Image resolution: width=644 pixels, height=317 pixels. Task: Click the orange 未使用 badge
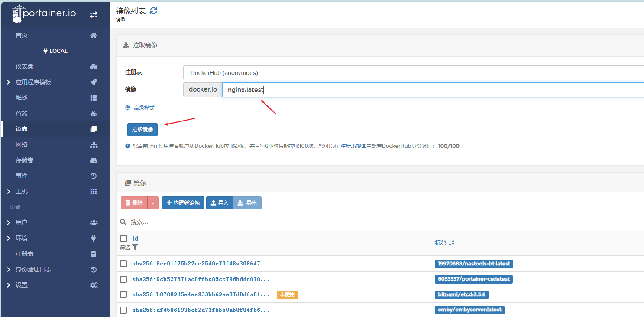pos(287,294)
